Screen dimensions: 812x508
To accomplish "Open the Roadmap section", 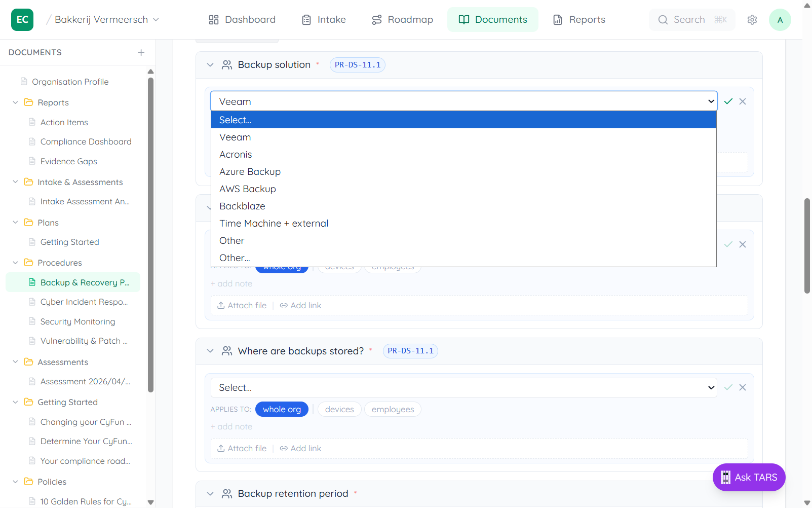I will [402, 19].
